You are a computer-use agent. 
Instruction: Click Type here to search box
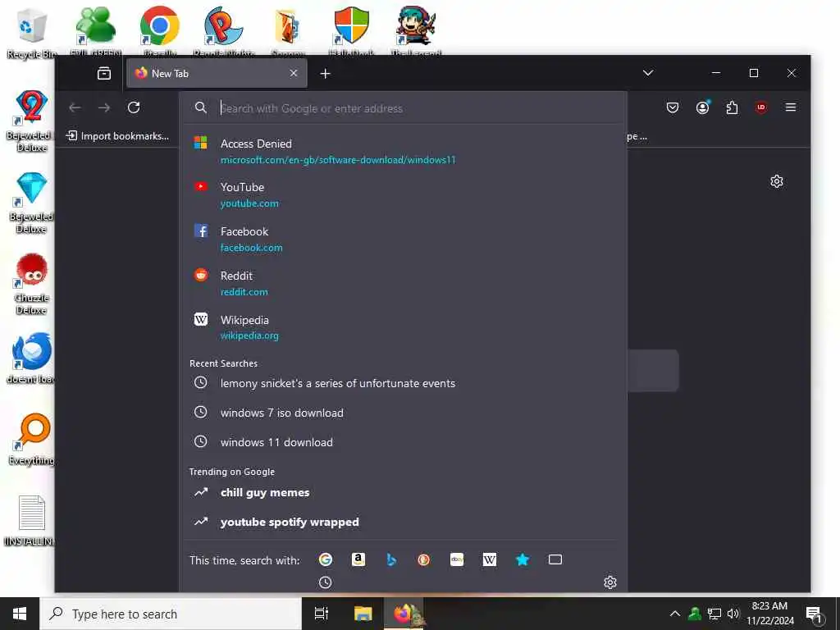click(x=171, y=614)
